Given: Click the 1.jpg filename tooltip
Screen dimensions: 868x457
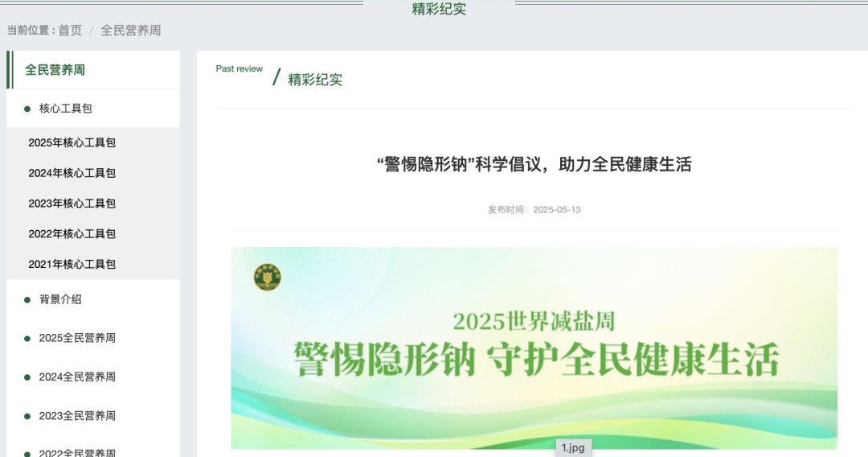Looking at the screenshot, I should [x=574, y=447].
